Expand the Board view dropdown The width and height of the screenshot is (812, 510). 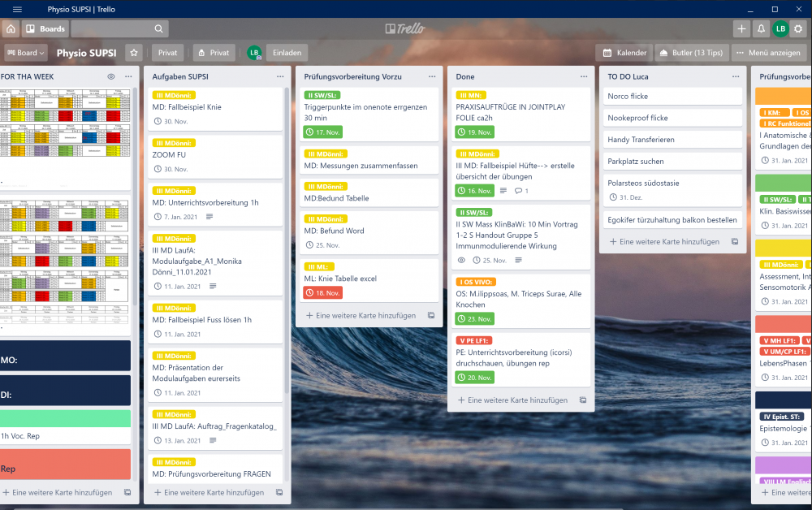coord(25,53)
